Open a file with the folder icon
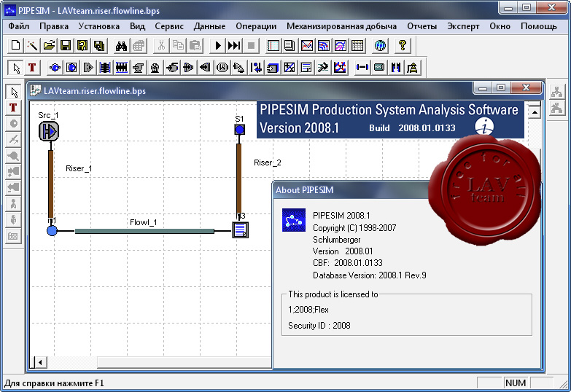The image size is (571, 392). 49,45
